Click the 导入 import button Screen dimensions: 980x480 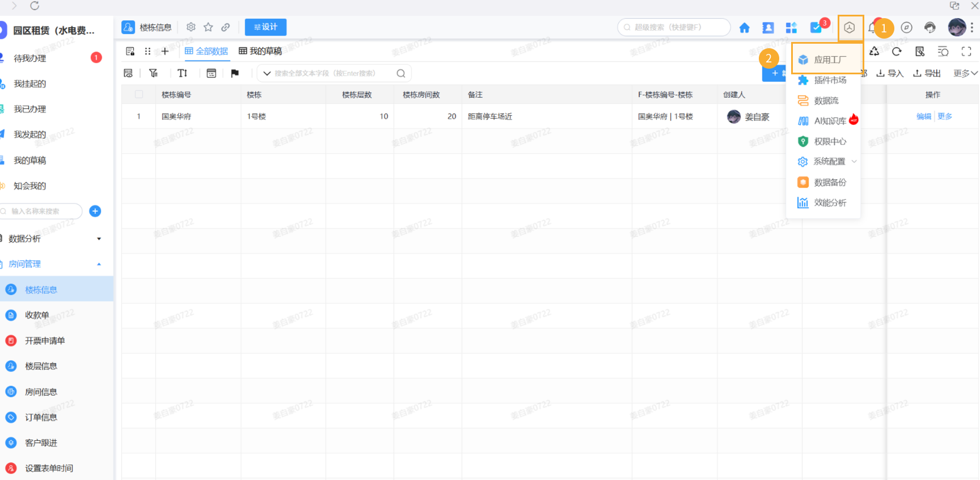pyautogui.click(x=890, y=73)
